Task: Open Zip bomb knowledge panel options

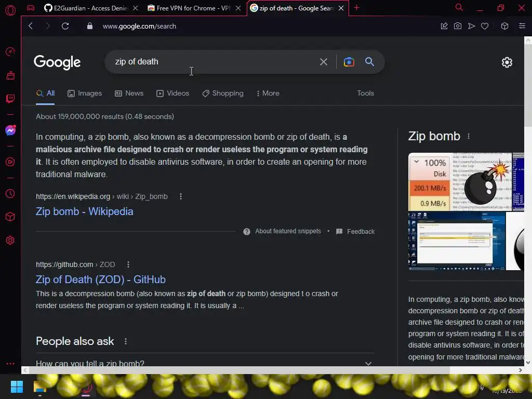Action: 469,137
